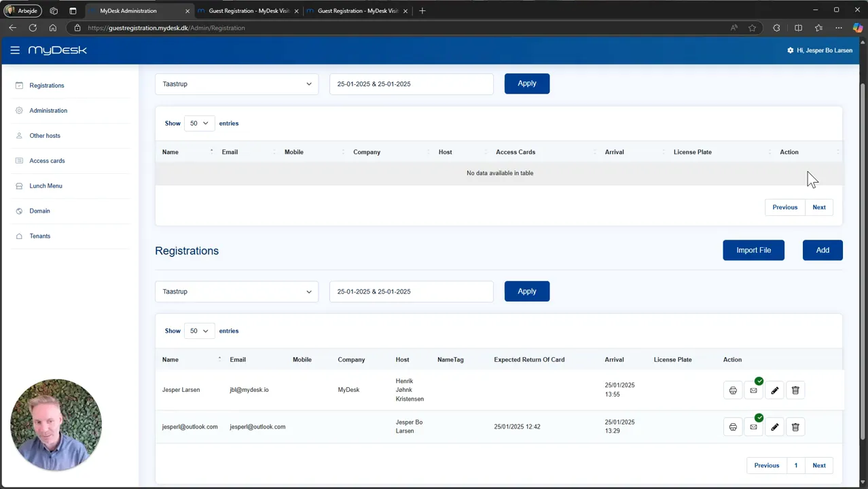Click the MyDesk logo in header
This screenshot has width=868, height=489.
58,50
